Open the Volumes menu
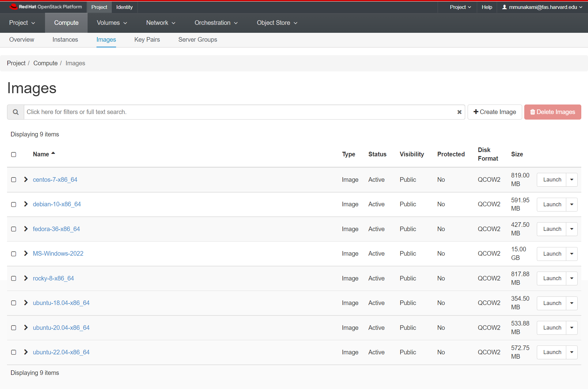 pos(112,23)
